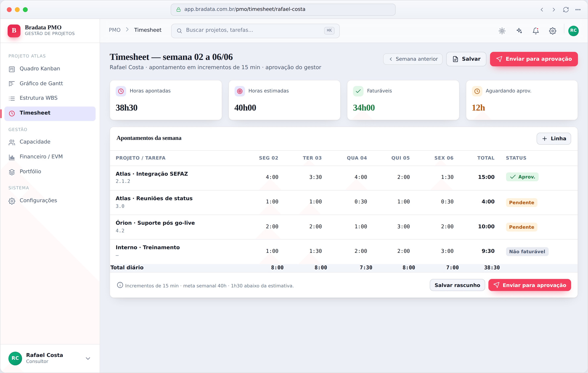Expand the Rafael Costa user menu chevron
The image size is (588, 373).
point(88,358)
